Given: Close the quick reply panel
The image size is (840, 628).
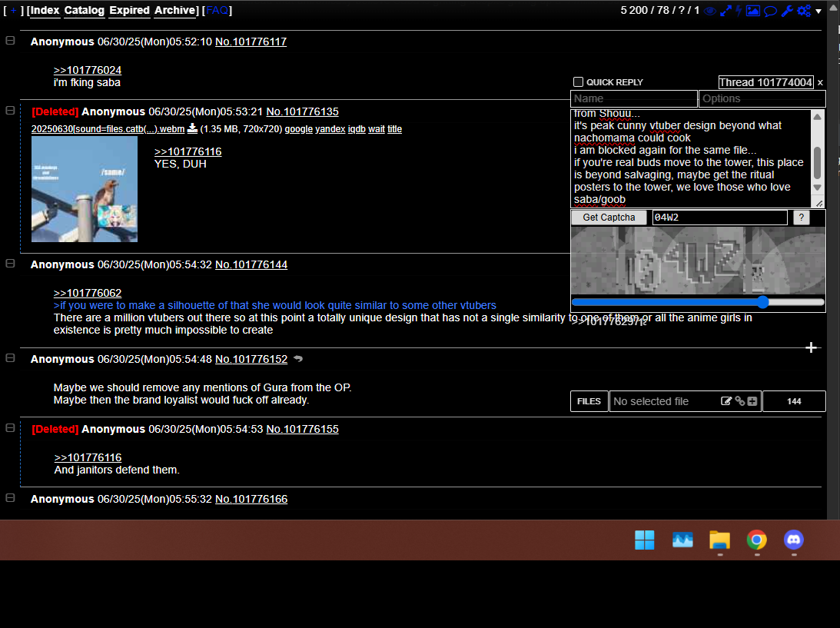Looking at the screenshot, I should point(820,82).
